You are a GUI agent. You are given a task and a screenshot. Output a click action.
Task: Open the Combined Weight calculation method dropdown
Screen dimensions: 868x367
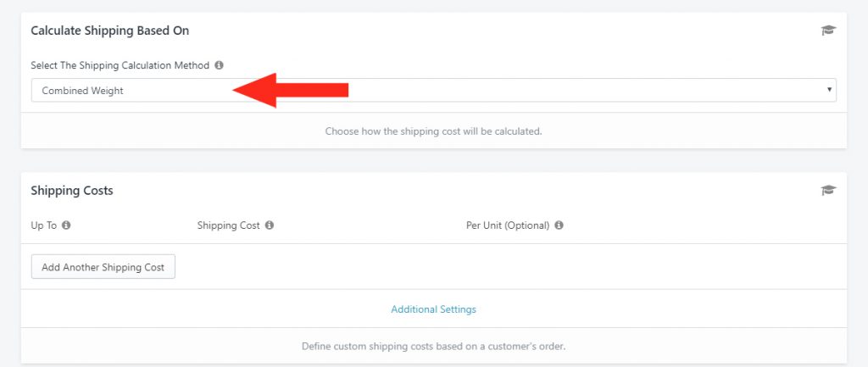[x=433, y=90]
